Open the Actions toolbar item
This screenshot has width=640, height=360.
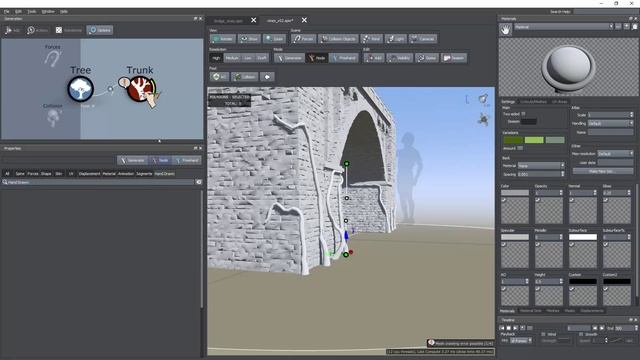pyautogui.click(x=37, y=30)
